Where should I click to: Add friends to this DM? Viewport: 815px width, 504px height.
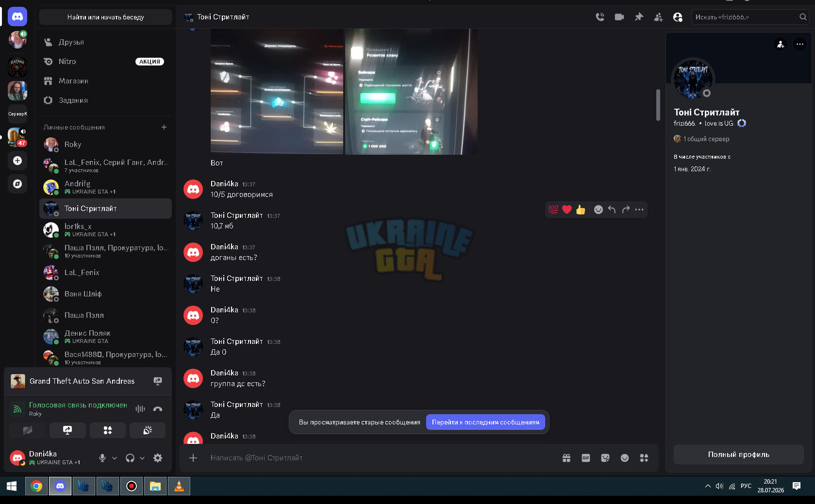[x=658, y=17]
